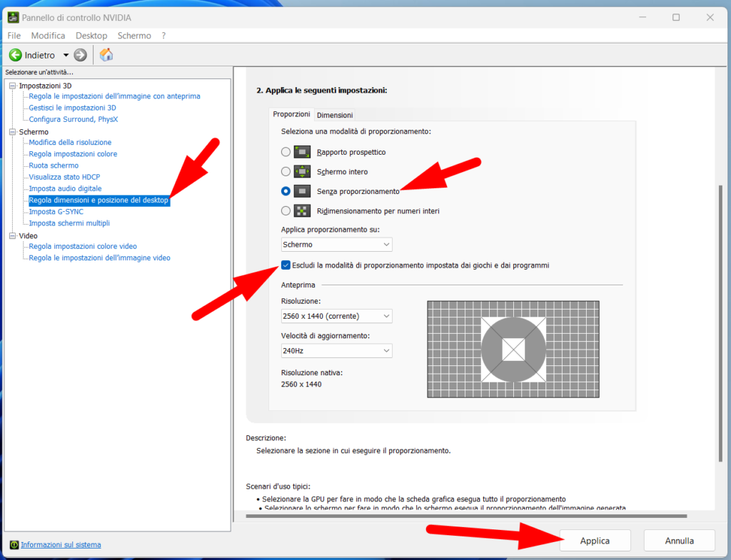Select Rapporto prospettico radio button
Screen dimensions: 731x560
[286, 152]
